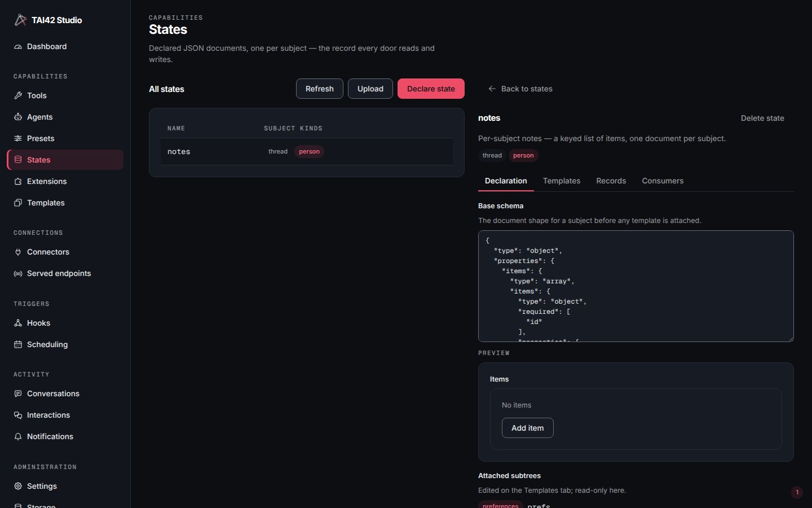Click the Presets sliders icon
812x508 pixels.
tap(18, 139)
